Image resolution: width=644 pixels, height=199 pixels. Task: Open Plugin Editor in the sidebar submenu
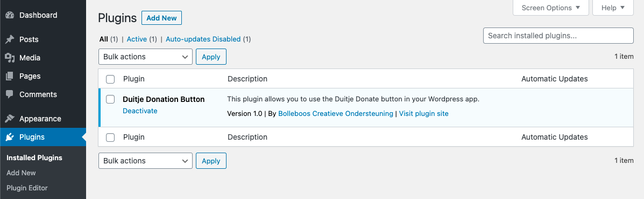(x=27, y=188)
